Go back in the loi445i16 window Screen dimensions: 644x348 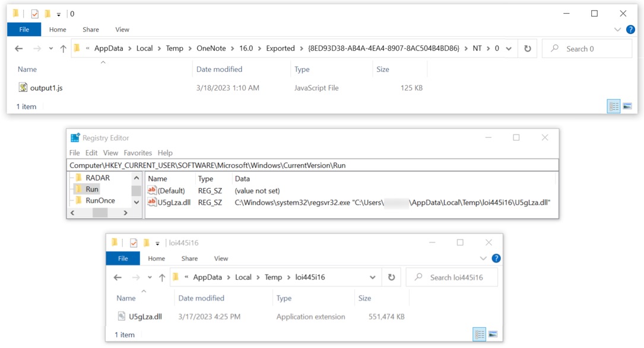[x=118, y=277]
